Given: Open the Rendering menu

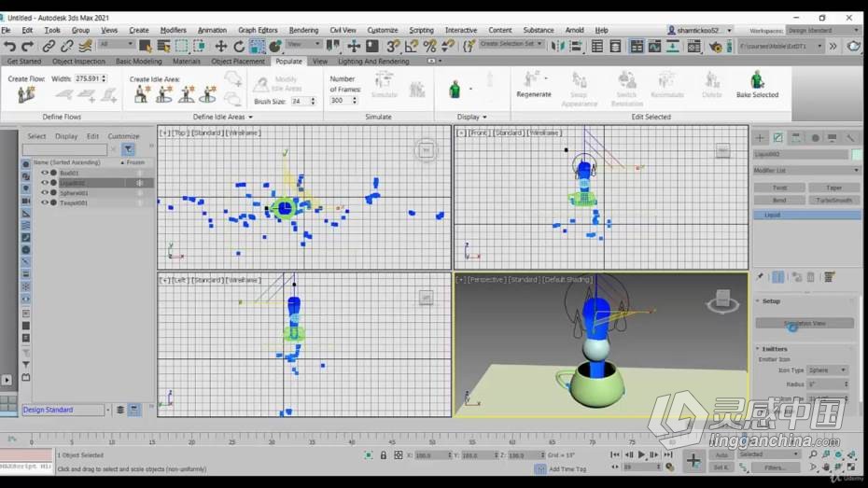Looking at the screenshot, I should [303, 31].
